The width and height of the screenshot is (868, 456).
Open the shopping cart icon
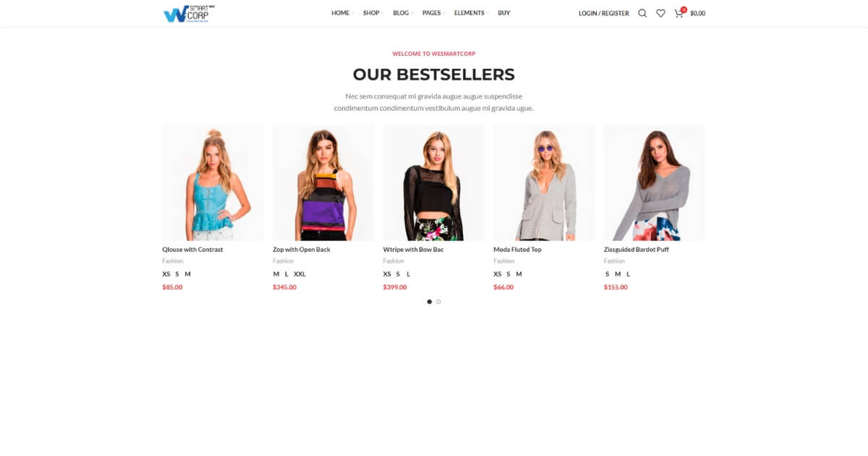(679, 13)
